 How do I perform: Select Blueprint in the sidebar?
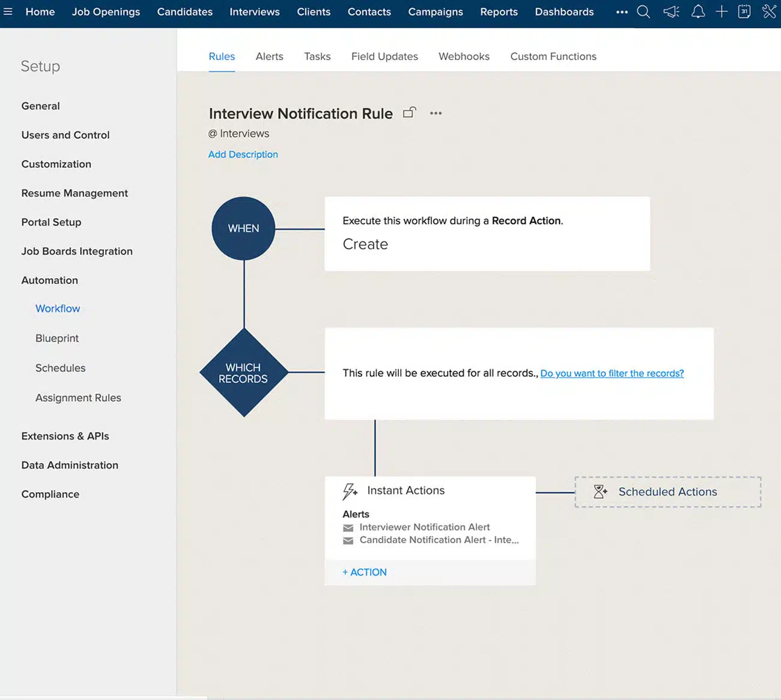[x=57, y=338]
